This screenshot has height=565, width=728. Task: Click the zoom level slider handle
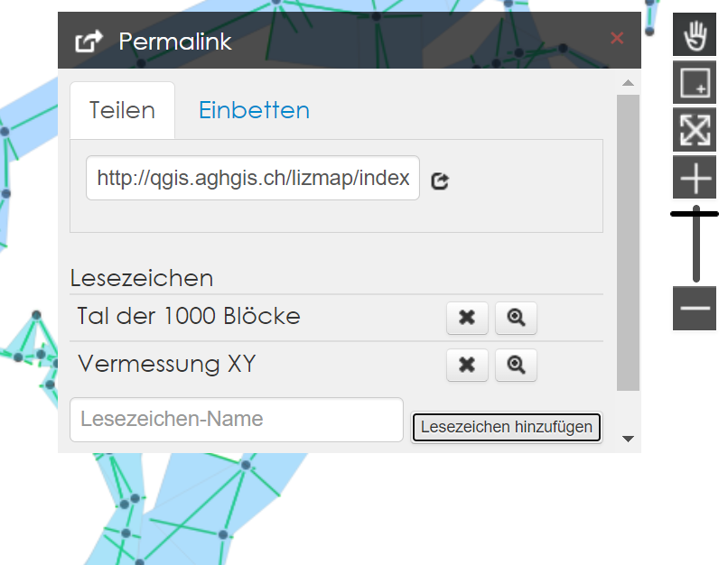695,214
